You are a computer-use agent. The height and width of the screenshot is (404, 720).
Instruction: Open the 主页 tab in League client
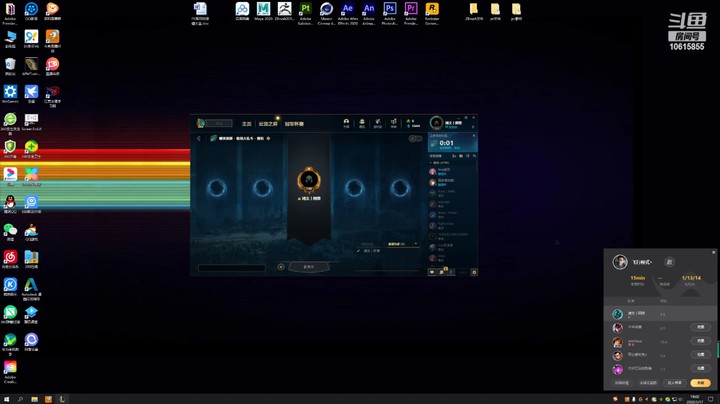coord(247,124)
